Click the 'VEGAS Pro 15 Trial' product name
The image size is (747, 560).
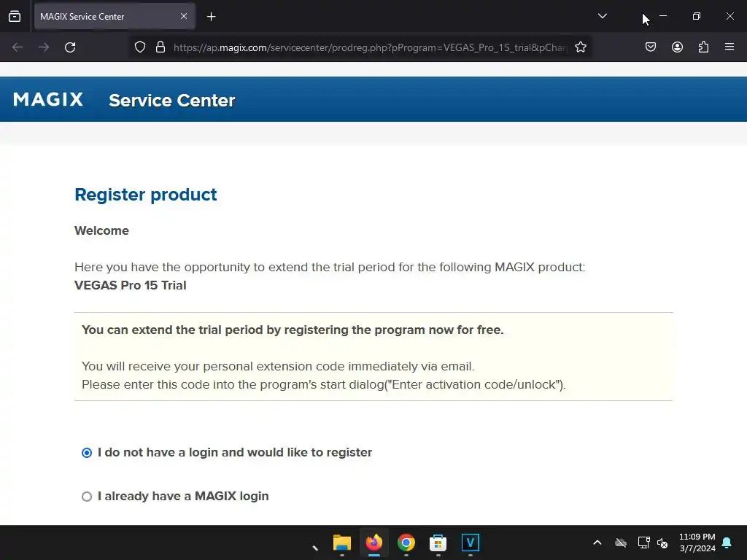click(x=131, y=285)
